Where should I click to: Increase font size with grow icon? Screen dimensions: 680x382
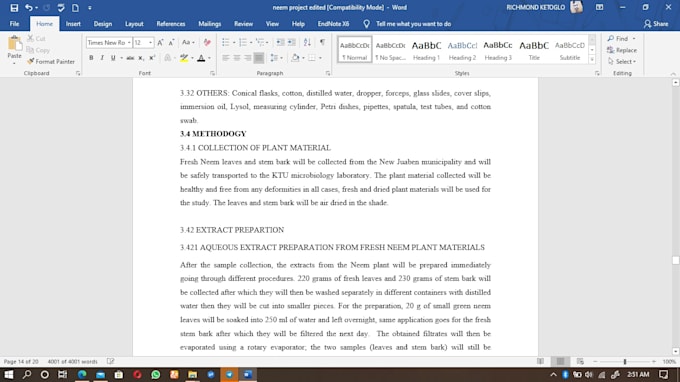click(160, 42)
